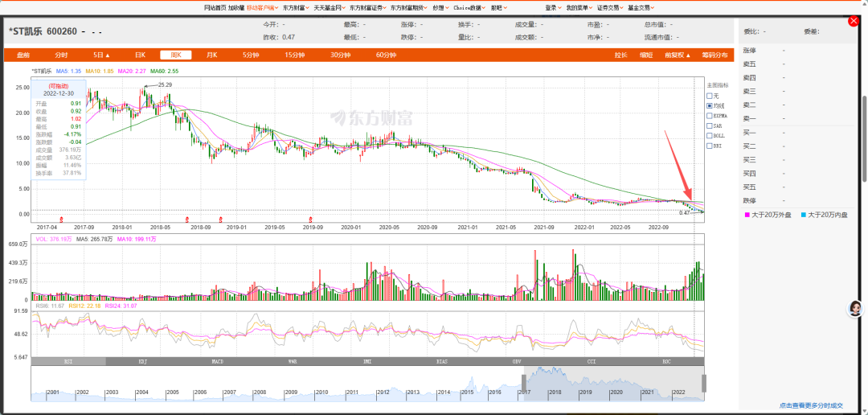Select the OBV sub-indicator tab

pyautogui.click(x=517, y=361)
